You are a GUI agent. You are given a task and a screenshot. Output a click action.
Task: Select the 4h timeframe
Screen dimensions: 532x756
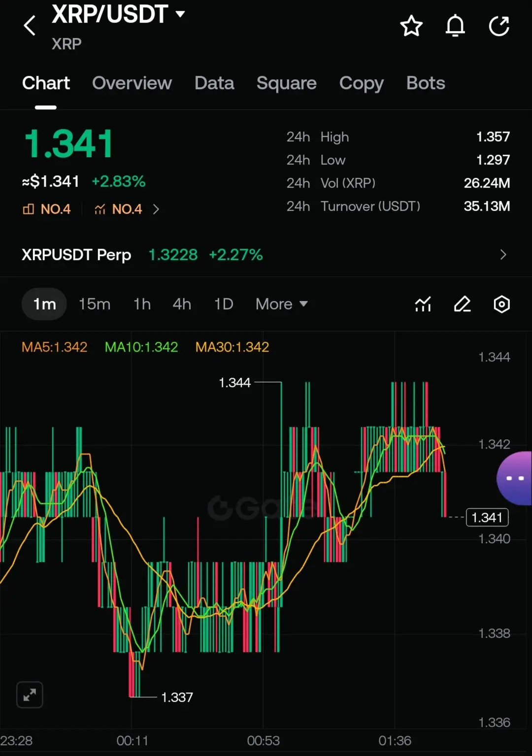[182, 304]
